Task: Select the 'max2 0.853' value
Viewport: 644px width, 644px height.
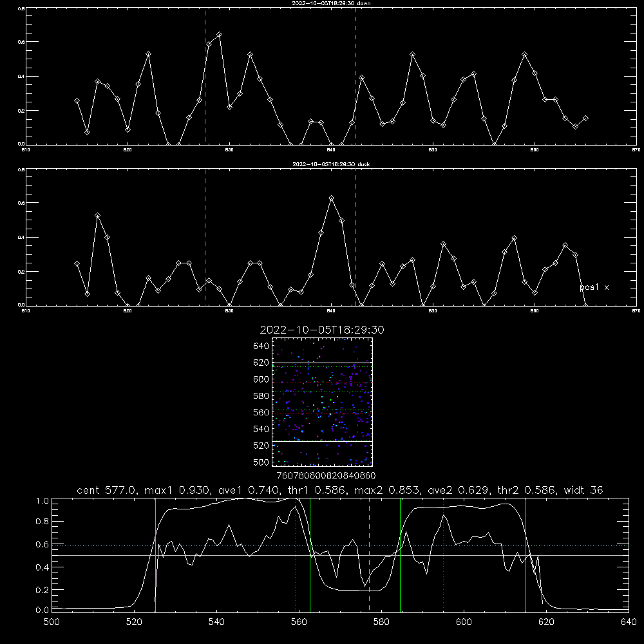Action: (x=388, y=490)
